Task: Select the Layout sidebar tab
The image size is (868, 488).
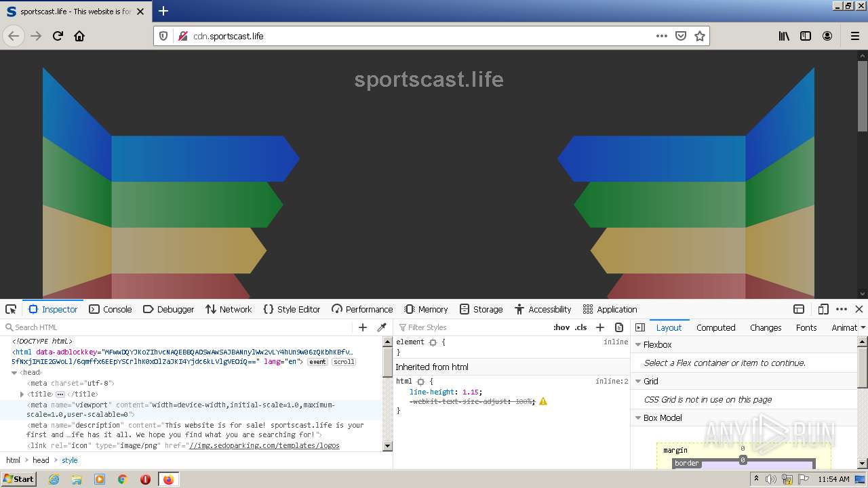Action: 669,327
